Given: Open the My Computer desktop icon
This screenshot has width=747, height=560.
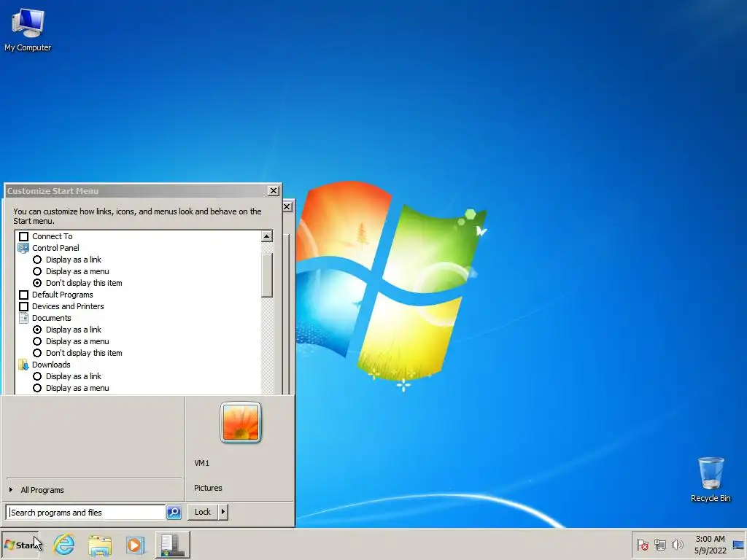Looking at the screenshot, I should pyautogui.click(x=28, y=30).
